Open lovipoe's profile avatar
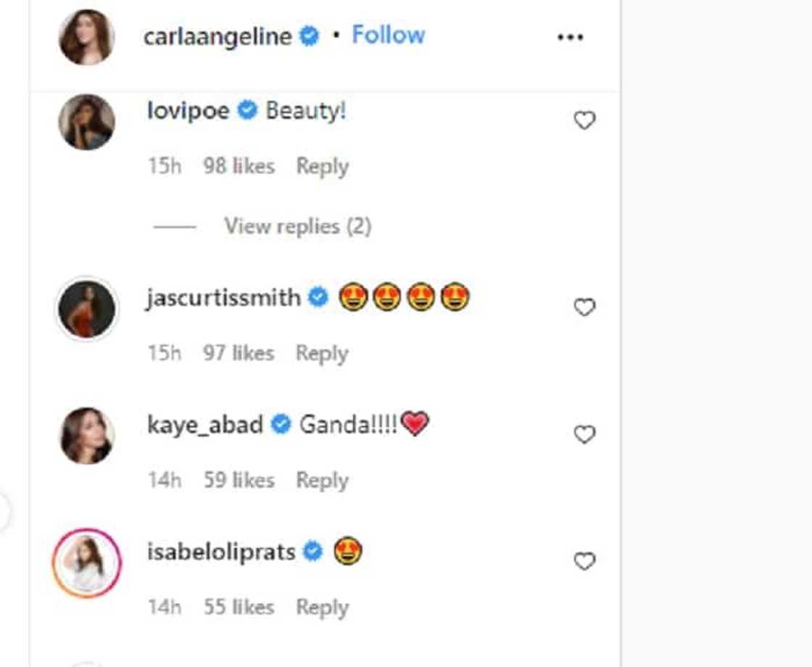Viewport: 812px width, 667px height. 86,122
